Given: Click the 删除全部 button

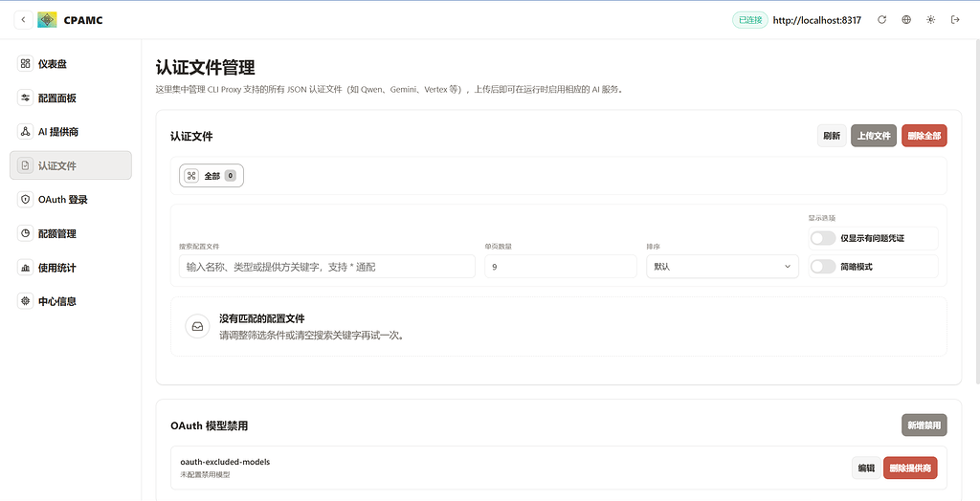Looking at the screenshot, I should tap(924, 136).
